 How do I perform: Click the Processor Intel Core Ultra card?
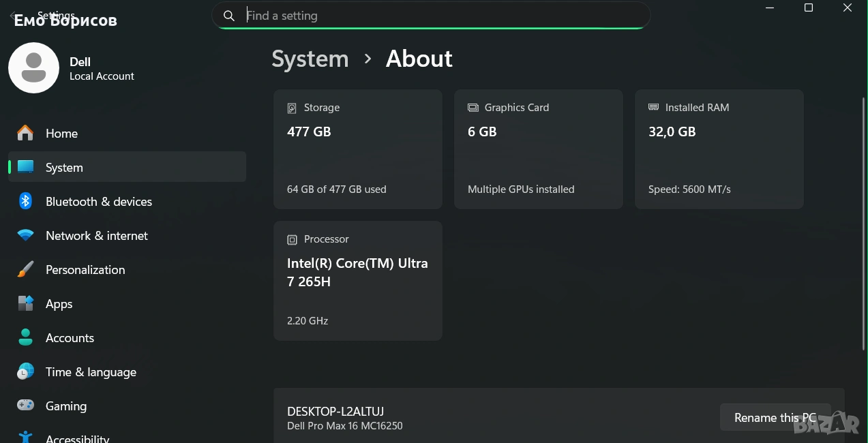(357, 280)
